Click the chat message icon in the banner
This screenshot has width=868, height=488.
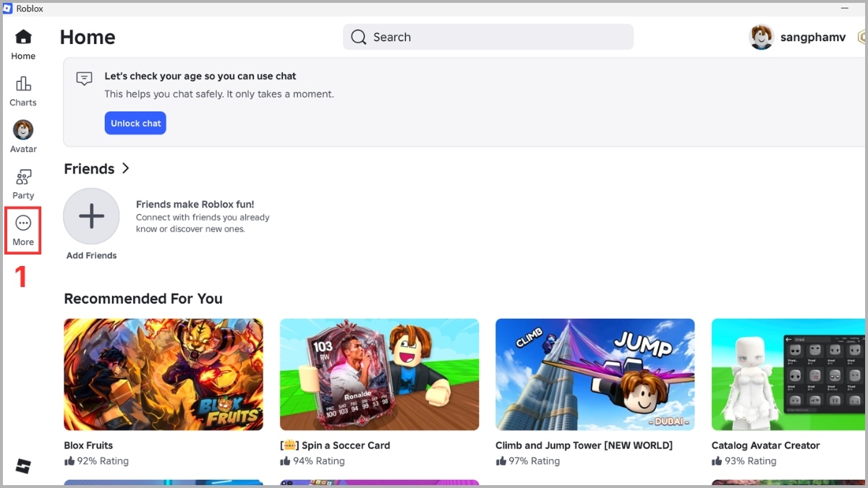85,78
